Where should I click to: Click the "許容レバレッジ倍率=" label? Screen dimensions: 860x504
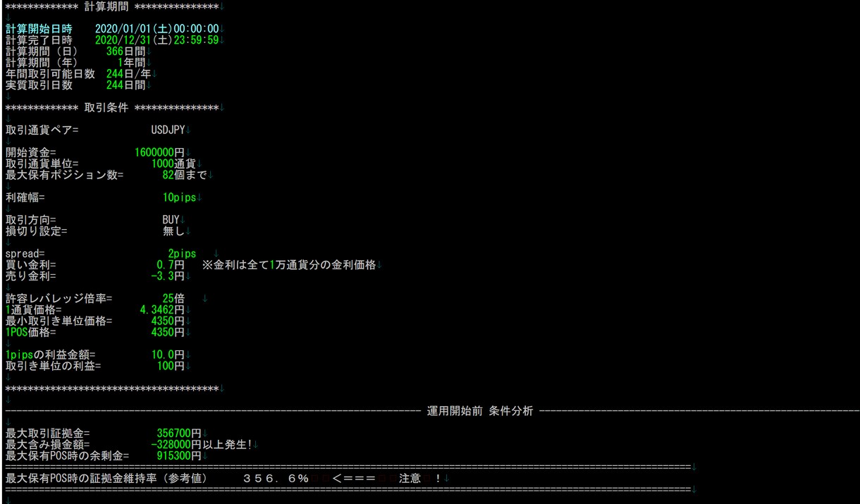[59, 300]
